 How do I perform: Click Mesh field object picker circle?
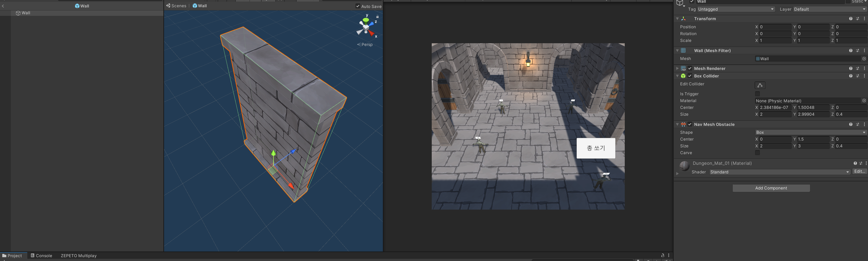[x=864, y=59]
